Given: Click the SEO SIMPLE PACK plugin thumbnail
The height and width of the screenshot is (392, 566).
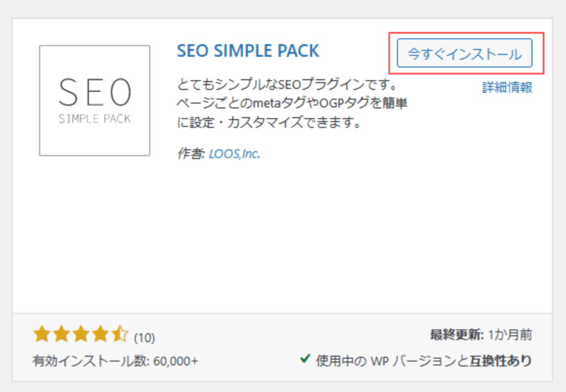Looking at the screenshot, I should (x=95, y=100).
